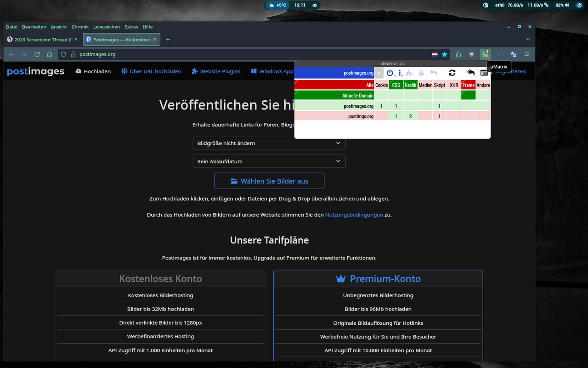
Task: Toggle the Grafik column header
Action: [410, 85]
